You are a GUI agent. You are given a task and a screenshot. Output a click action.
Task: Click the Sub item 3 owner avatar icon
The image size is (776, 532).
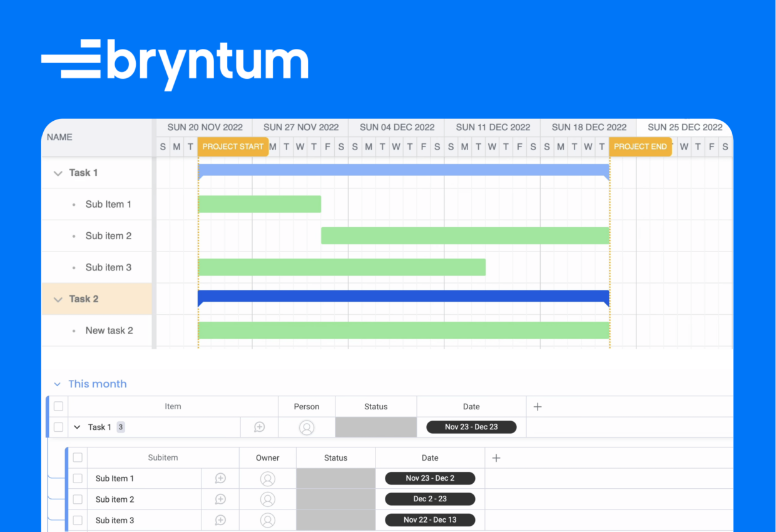click(x=267, y=520)
